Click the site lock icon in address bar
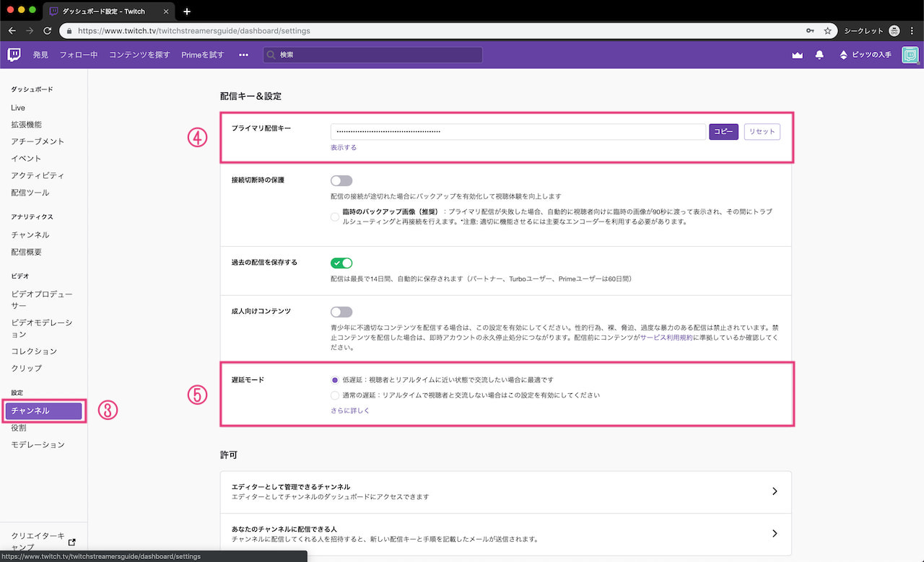The height and width of the screenshot is (562, 924). [69, 31]
